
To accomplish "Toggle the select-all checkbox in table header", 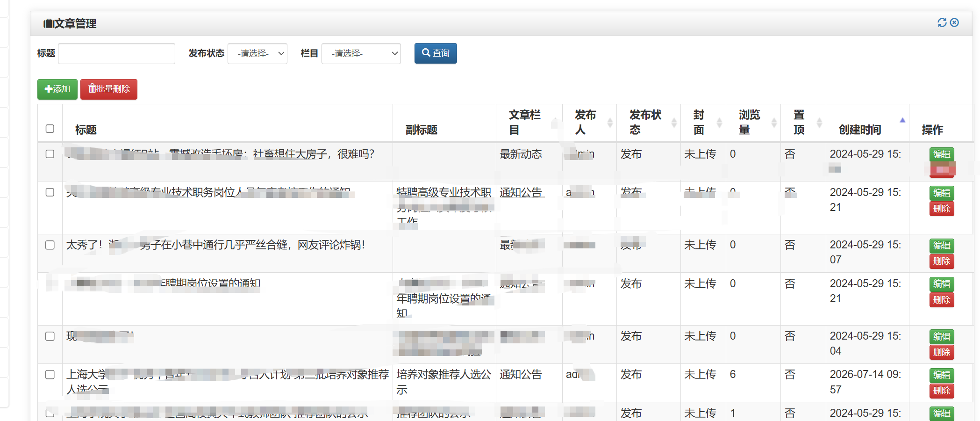I will pos(50,129).
